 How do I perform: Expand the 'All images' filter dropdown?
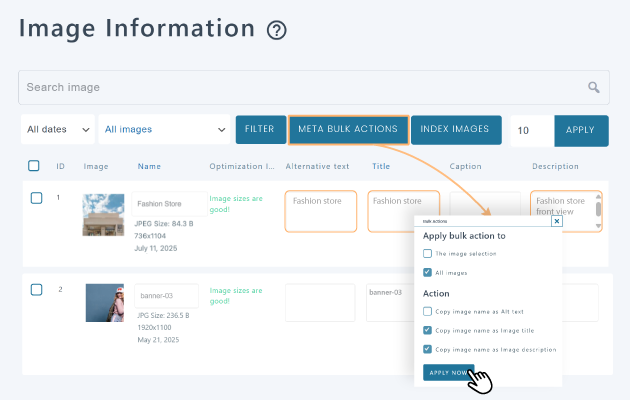(164, 129)
